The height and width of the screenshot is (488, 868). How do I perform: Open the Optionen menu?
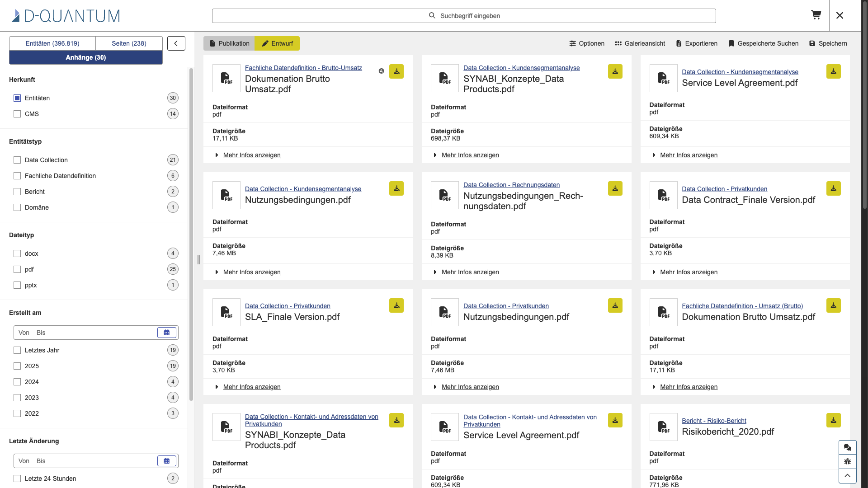pyautogui.click(x=587, y=43)
